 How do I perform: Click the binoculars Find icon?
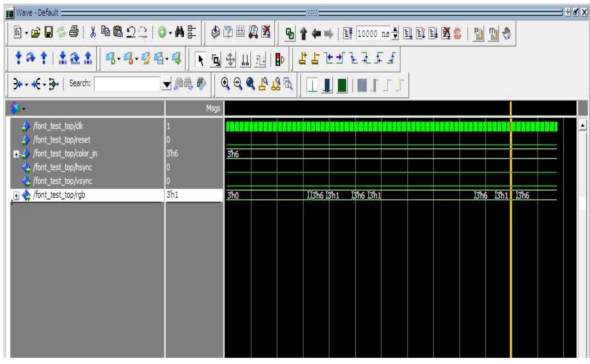[x=179, y=32]
